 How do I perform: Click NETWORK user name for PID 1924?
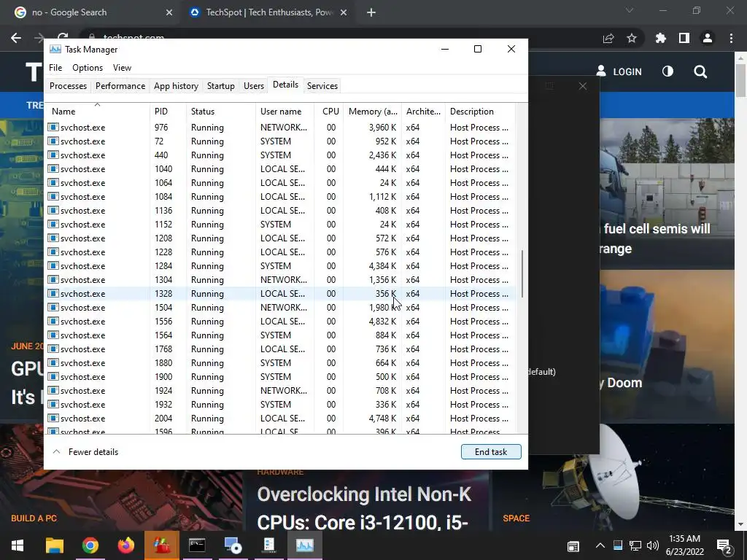[284, 391]
